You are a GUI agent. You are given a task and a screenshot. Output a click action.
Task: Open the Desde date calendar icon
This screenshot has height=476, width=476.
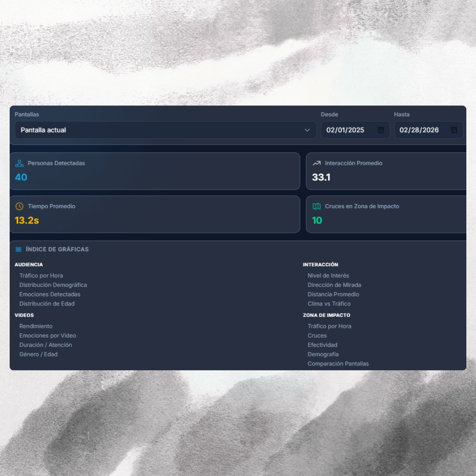(x=381, y=130)
